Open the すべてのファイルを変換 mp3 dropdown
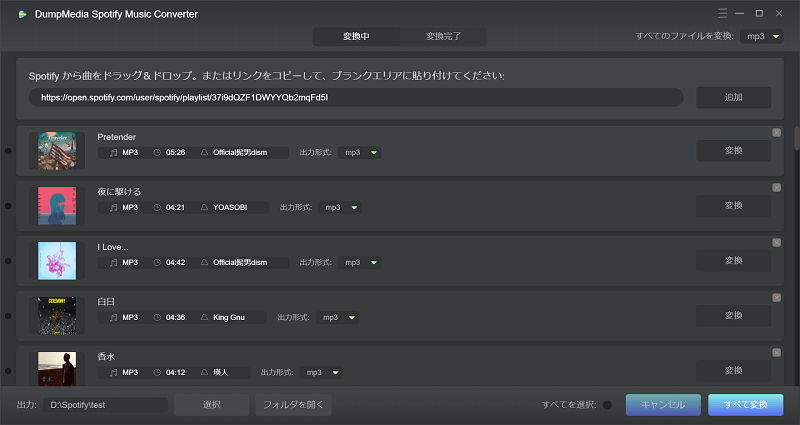 pos(762,36)
